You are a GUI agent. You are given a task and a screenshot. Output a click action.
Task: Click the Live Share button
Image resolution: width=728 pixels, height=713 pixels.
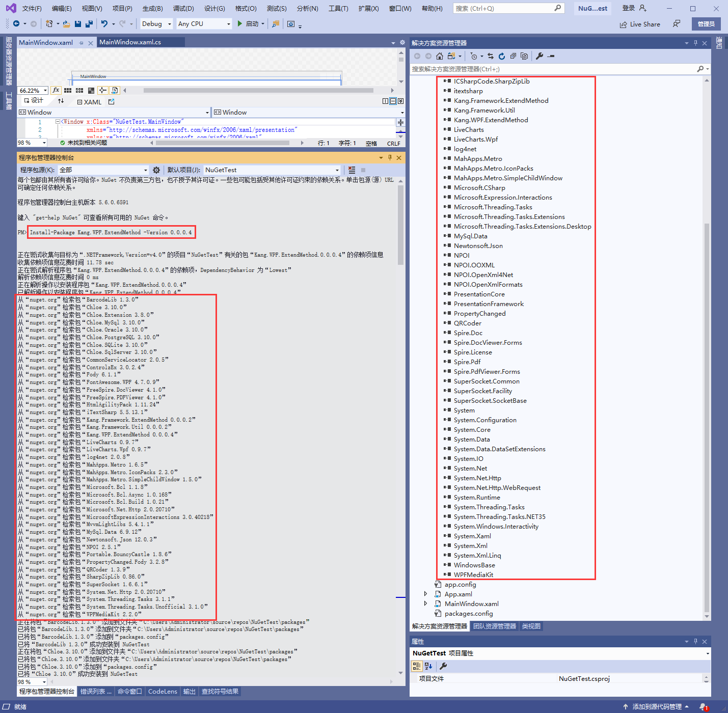640,24
